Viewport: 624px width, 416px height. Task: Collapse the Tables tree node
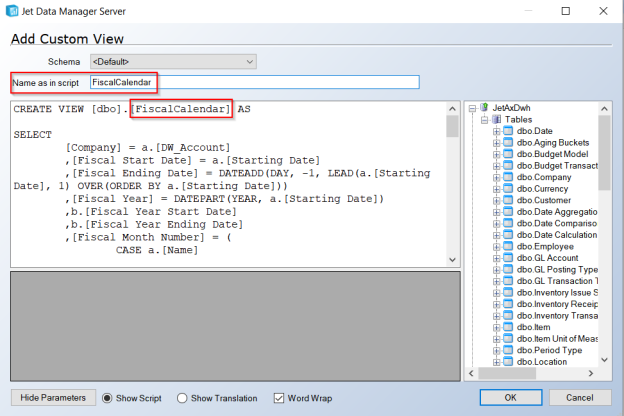click(484, 119)
